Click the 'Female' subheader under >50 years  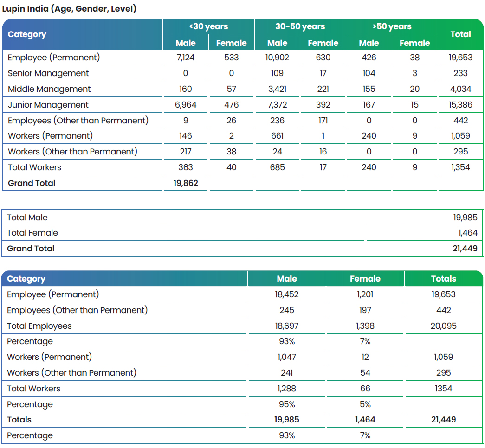pyautogui.click(x=415, y=43)
